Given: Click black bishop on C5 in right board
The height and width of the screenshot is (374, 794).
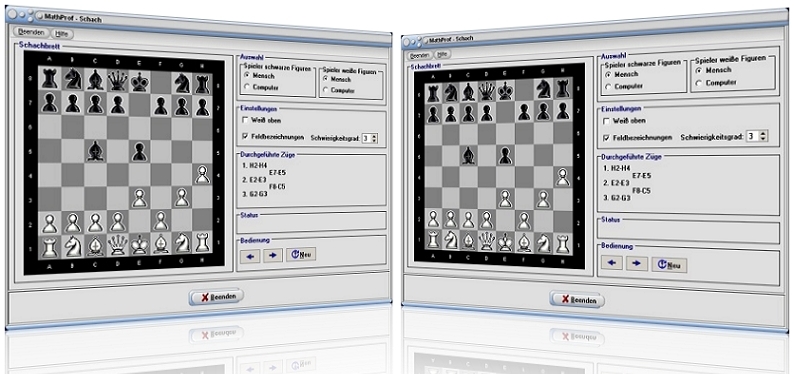Looking at the screenshot, I should [468, 155].
